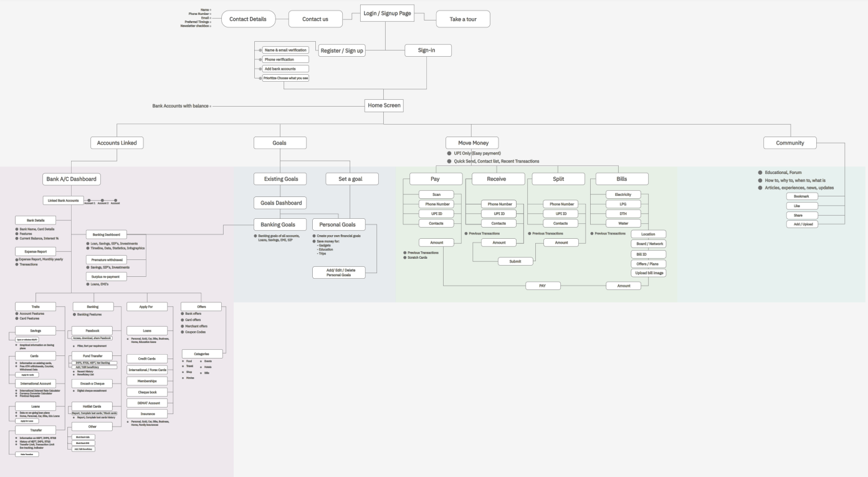Select the Name & email verification item

click(285, 49)
